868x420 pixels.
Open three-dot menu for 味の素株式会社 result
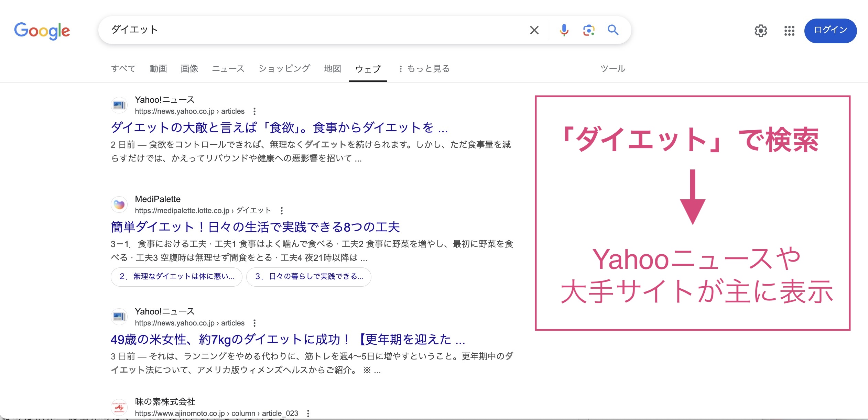click(x=308, y=413)
